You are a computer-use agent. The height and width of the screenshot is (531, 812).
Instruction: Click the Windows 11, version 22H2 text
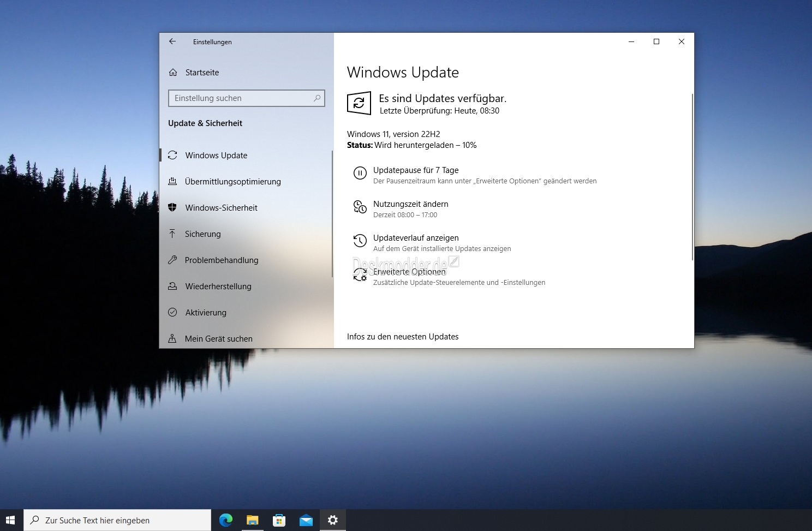tap(393, 134)
